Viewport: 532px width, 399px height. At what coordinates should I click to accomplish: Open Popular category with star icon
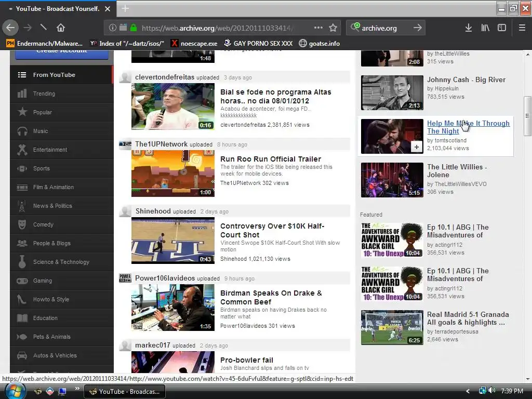[x=61, y=112]
